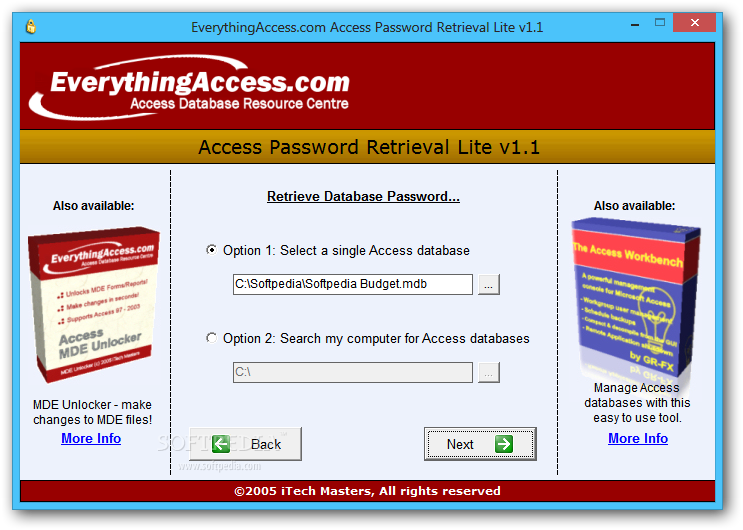Click the green right arrow on Next
The width and height of the screenshot is (743, 530).
click(504, 444)
